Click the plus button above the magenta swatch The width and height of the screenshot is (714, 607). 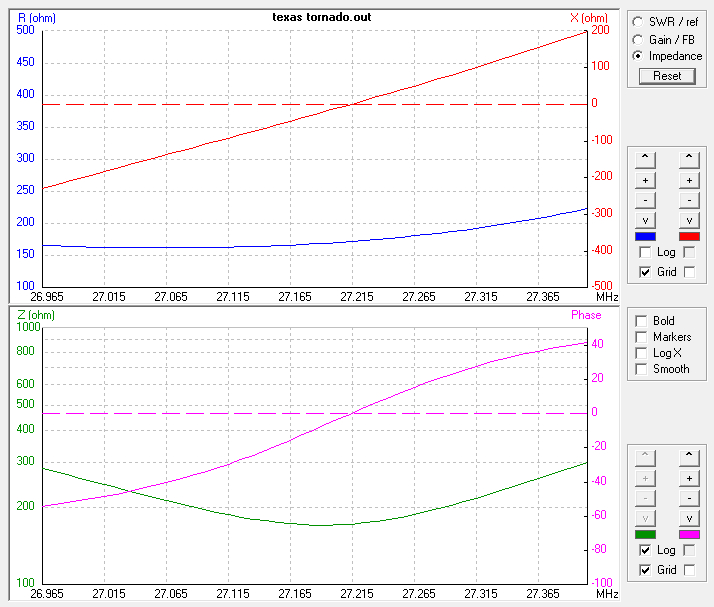click(689, 478)
